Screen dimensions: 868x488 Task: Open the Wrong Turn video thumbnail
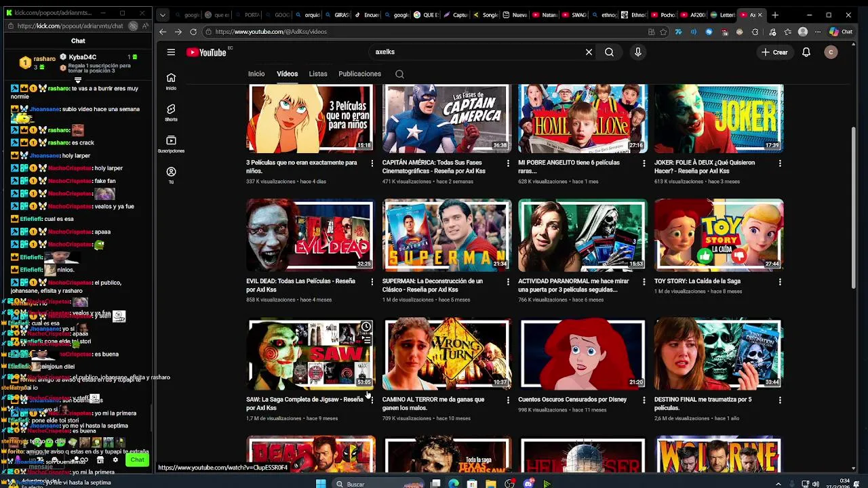(447, 354)
